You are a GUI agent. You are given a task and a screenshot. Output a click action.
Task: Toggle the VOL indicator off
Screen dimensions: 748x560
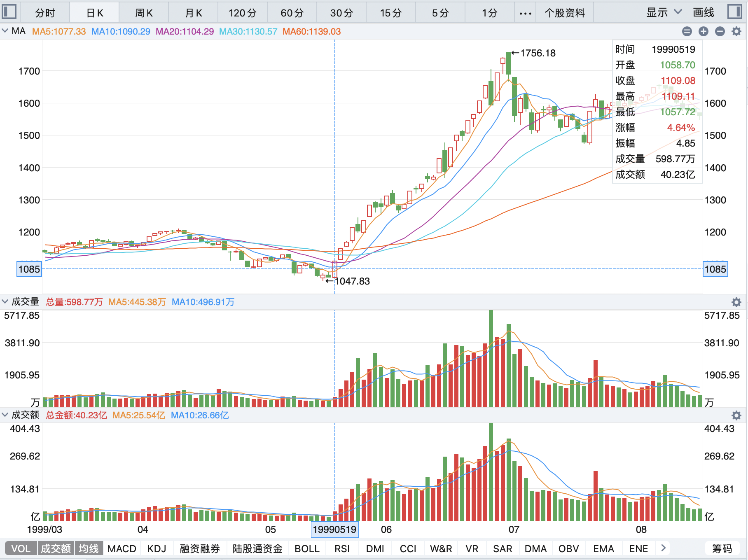point(21,548)
